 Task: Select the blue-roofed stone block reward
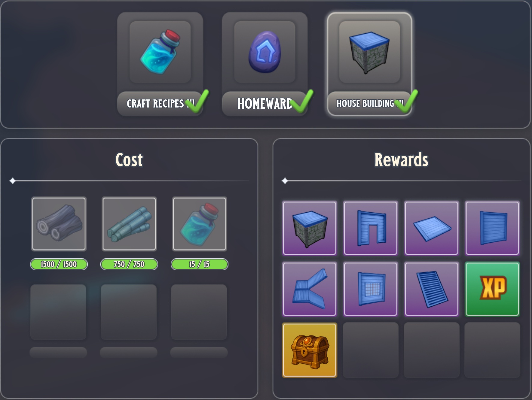tap(310, 228)
